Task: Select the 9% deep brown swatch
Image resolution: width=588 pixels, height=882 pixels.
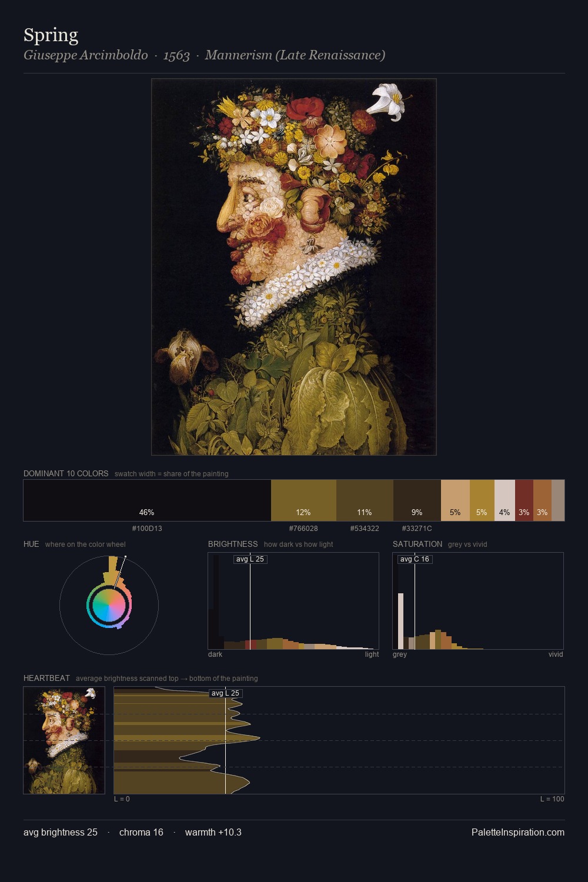Action: pos(417,500)
